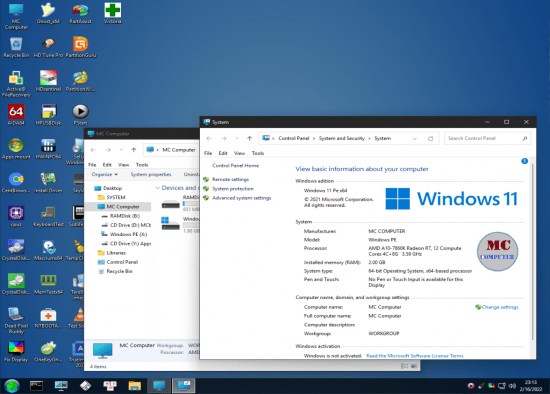
Task: Launch HD Tune Pro desktop icon
Action: point(48,48)
